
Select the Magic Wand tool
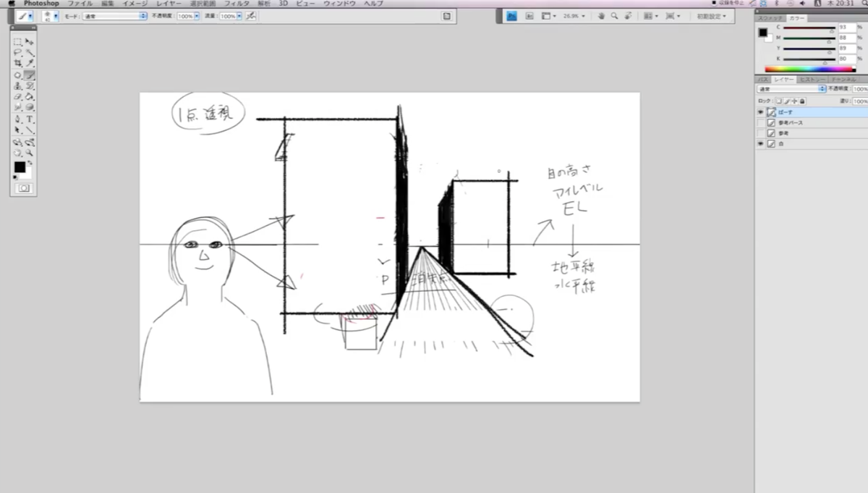click(30, 53)
